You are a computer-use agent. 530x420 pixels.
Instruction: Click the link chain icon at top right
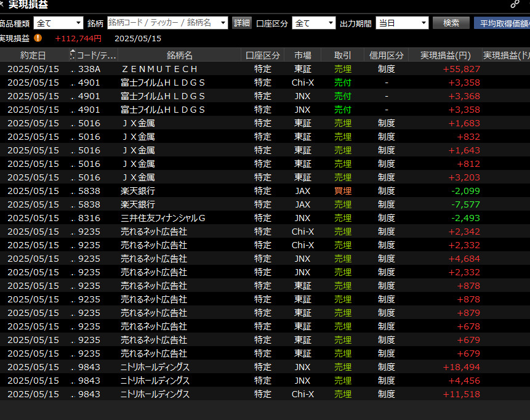[515, 4]
